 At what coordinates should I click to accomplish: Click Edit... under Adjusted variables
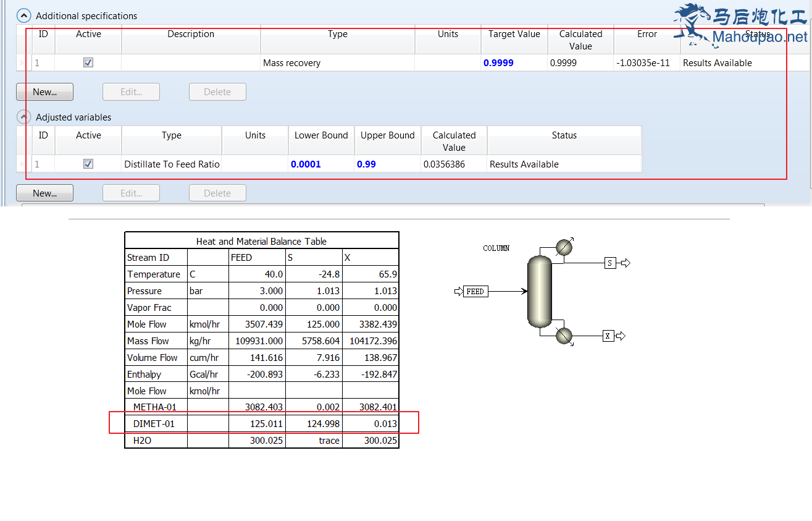[131, 193]
